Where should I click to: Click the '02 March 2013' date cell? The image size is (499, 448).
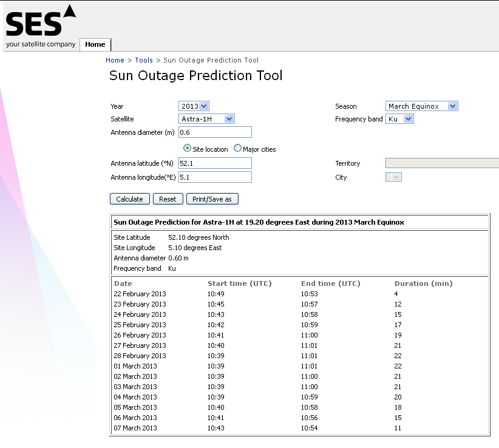coord(135,376)
